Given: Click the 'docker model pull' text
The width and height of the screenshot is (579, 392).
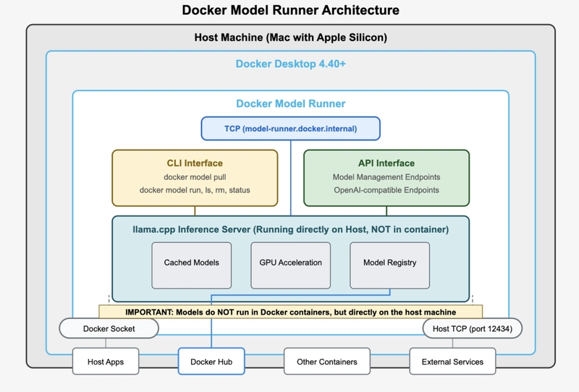Looking at the screenshot, I should point(195,177).
